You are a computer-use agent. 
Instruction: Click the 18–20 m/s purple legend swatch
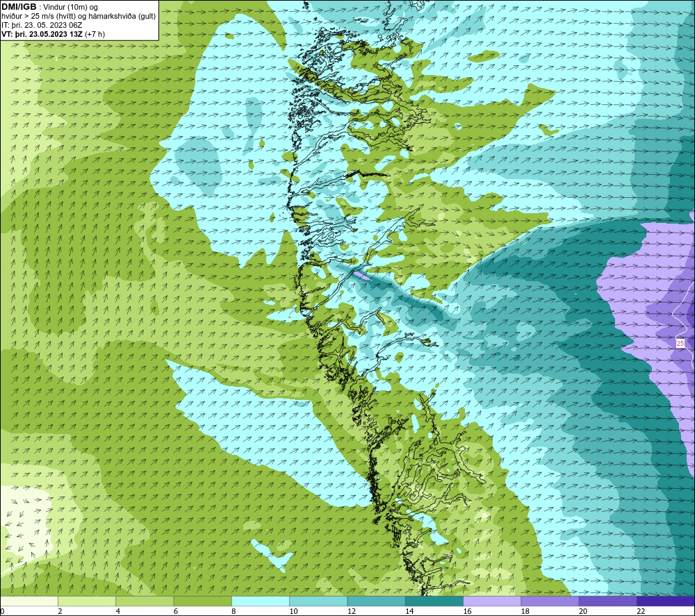(x=550, y=601)
